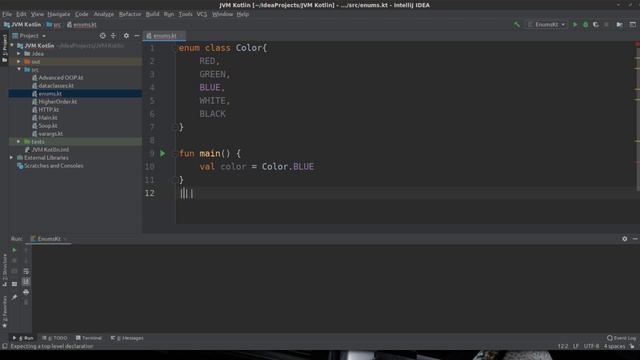Screen dimensions: 640x360
Task: Open the Refactor menu
Action: point(130,14)
